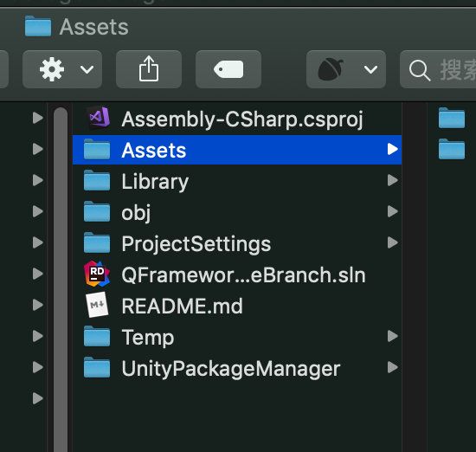Image resolution: width=476 pixels, height=452 pixels.
Task: Expand the UnityPackageManager folder arrow
Action: point(393,367)
